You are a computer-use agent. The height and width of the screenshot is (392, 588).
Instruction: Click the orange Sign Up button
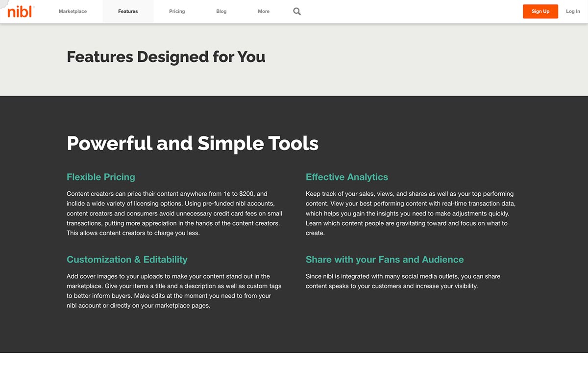click(x=540, y=11)
